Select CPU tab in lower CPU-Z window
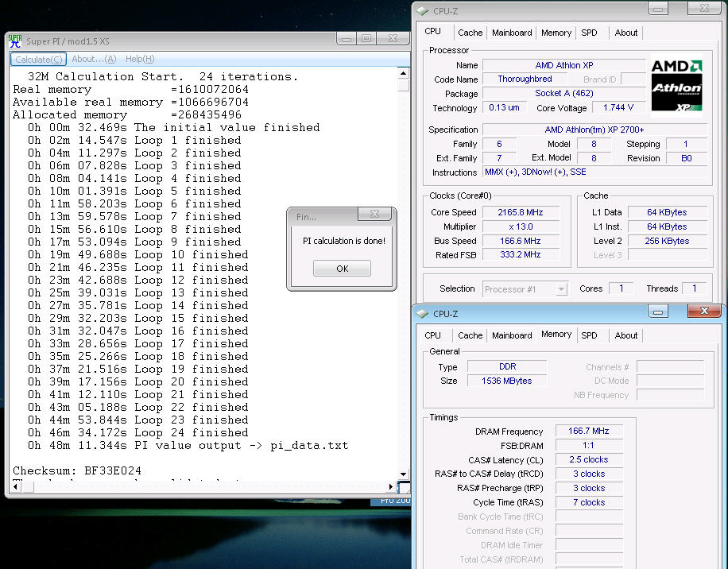The height and width of the screenshot is (569, 728). [432, 335]
